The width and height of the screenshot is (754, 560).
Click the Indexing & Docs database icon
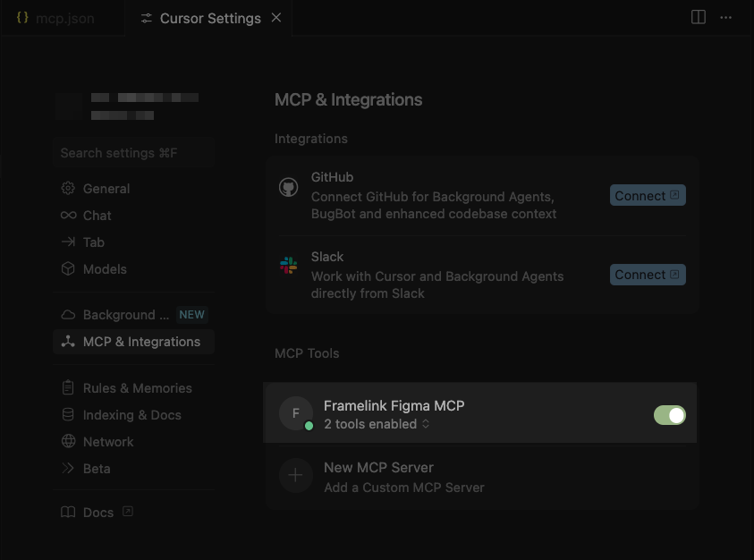tap(68, 415)
